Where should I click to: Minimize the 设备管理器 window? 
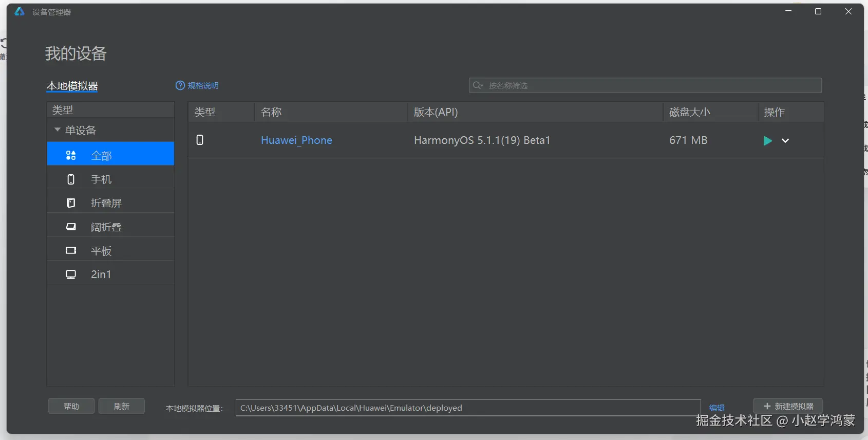[788, 11]
